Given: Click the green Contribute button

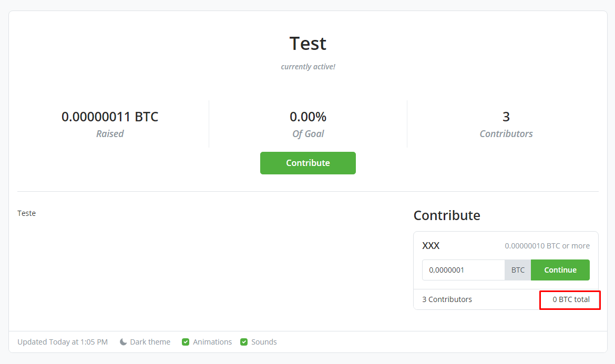Looking at the screenshot, I should click(x=307, y=163).
